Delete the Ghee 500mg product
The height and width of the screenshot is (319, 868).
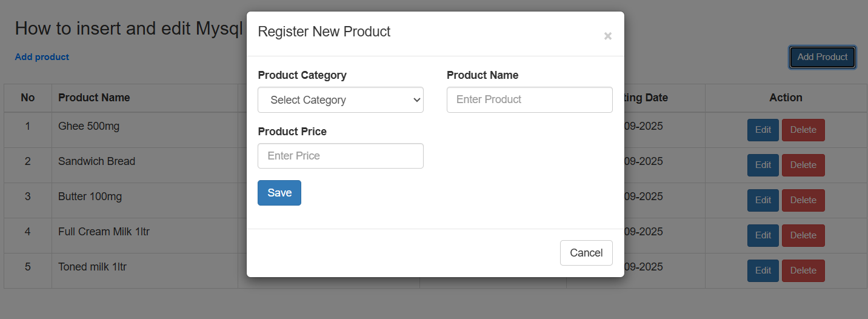803,130
